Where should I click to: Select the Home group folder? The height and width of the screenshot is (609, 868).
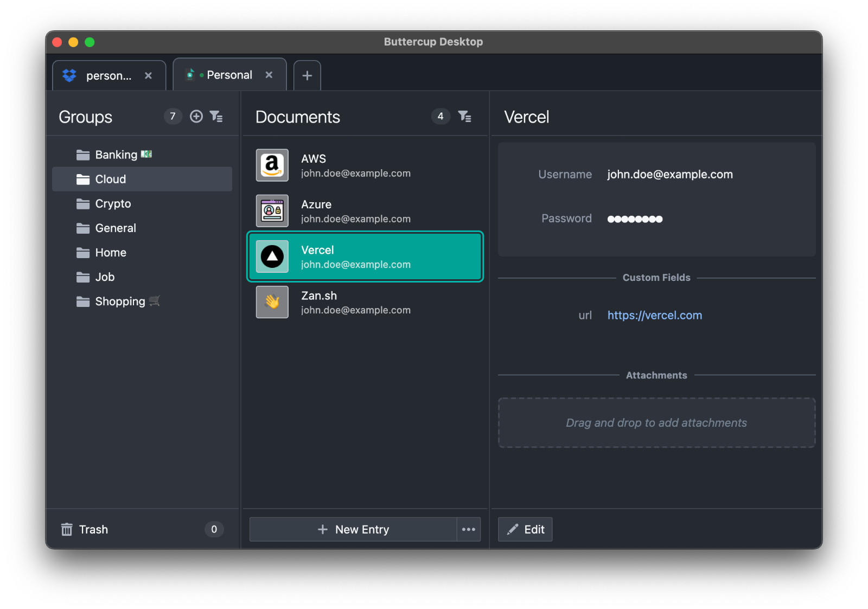click(142, 252)
